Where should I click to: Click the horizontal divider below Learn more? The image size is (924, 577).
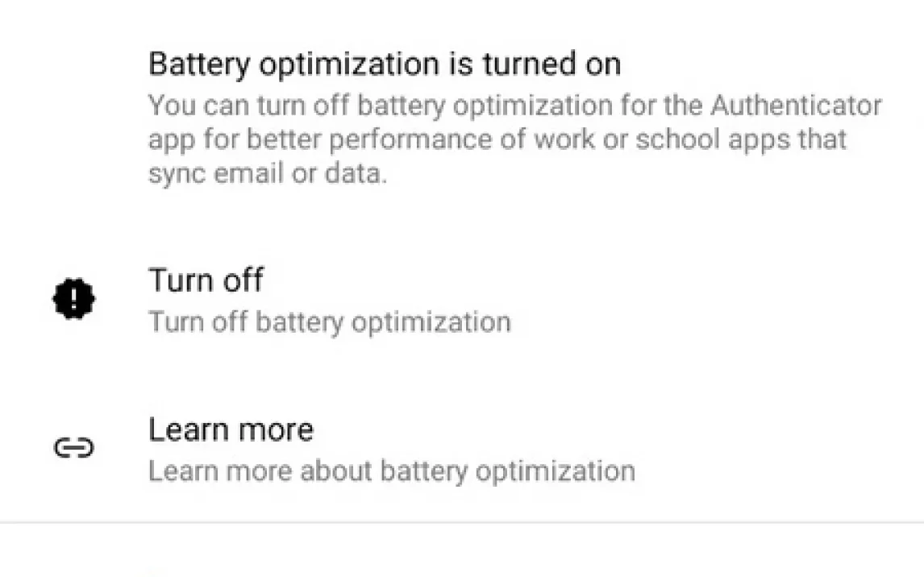[462, 522]
